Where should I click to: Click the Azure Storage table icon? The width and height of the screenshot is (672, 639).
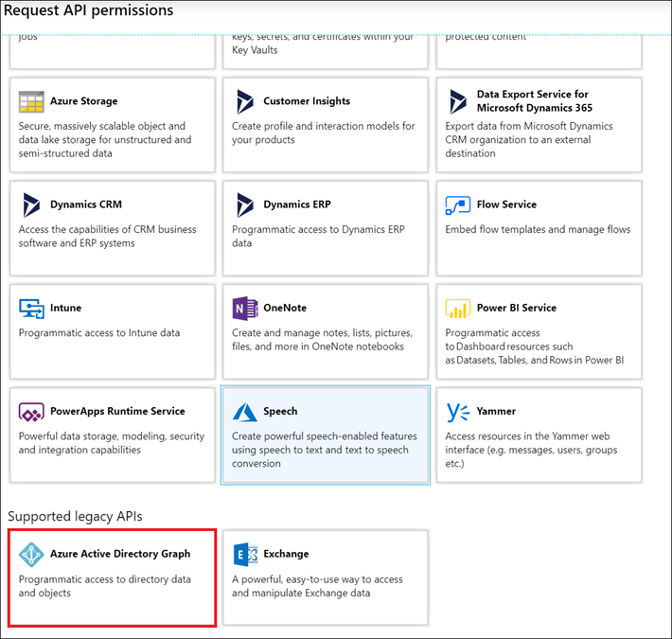(31, 101)
